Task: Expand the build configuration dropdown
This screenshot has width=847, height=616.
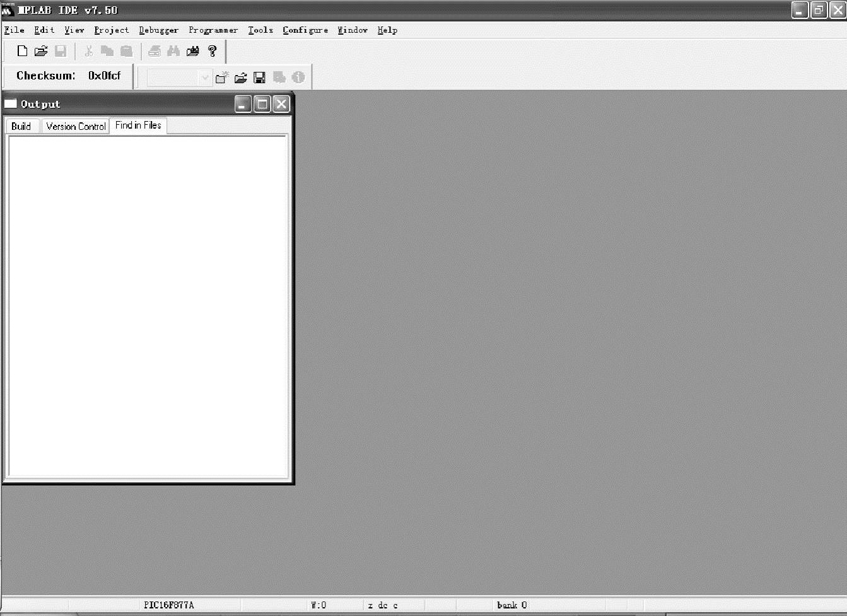Action: [204, 78]
